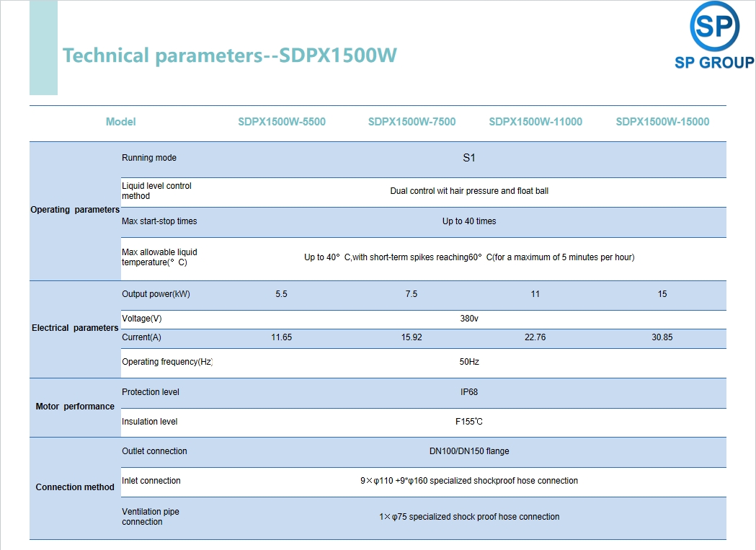Select output power value 5.5
Screen dimensions: 756x550
click(282, 294)
